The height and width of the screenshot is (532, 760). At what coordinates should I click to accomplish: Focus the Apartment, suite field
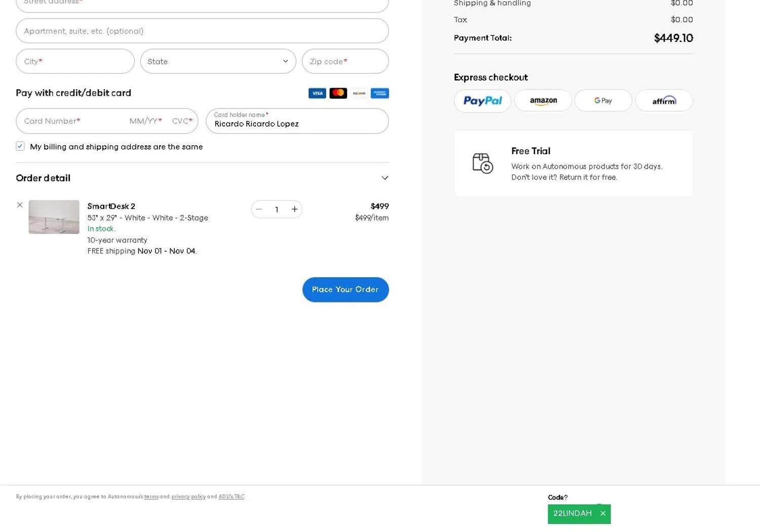202,31
